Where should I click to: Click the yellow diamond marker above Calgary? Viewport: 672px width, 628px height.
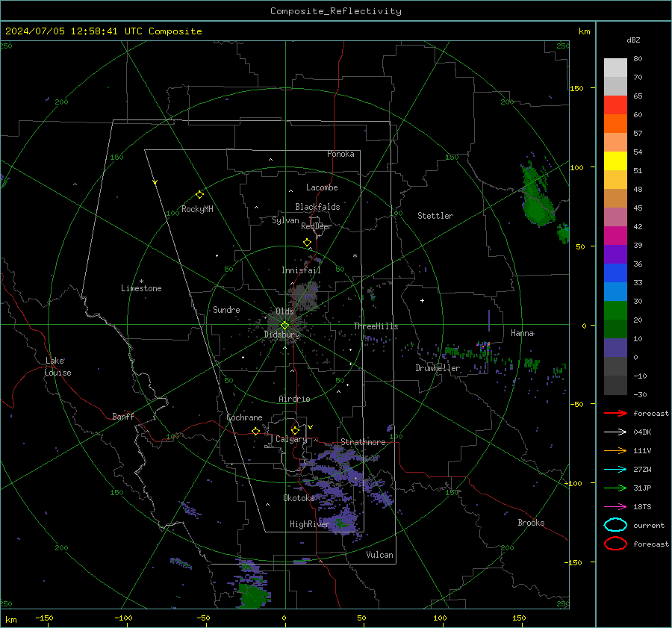[x=295, y=430]
